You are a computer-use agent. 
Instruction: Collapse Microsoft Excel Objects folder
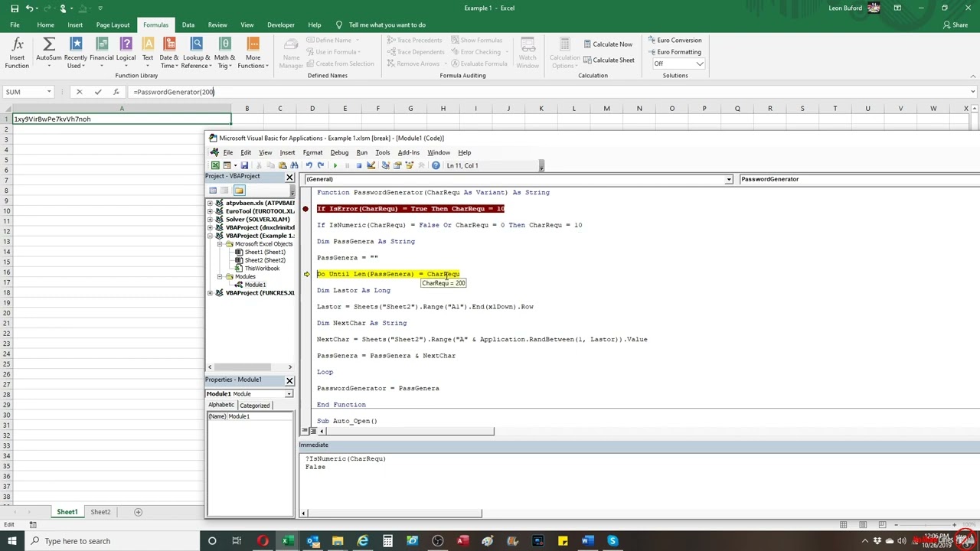click(219, 244)
